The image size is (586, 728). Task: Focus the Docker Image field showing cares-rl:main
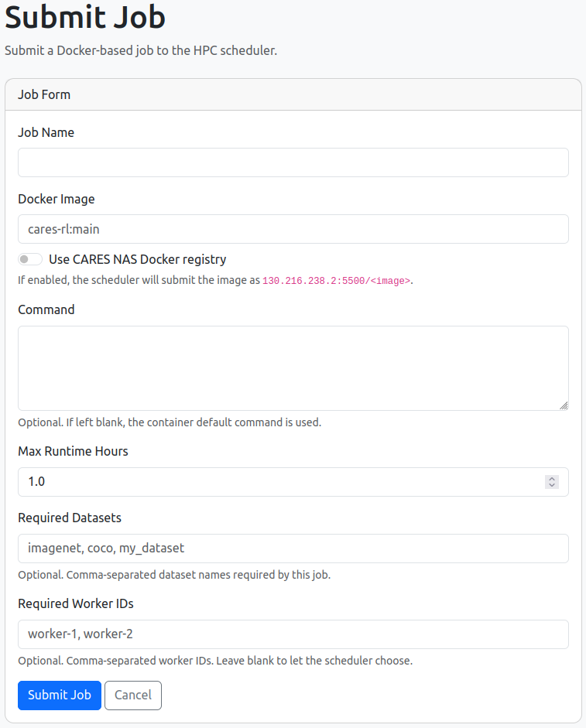pos(293,229)
